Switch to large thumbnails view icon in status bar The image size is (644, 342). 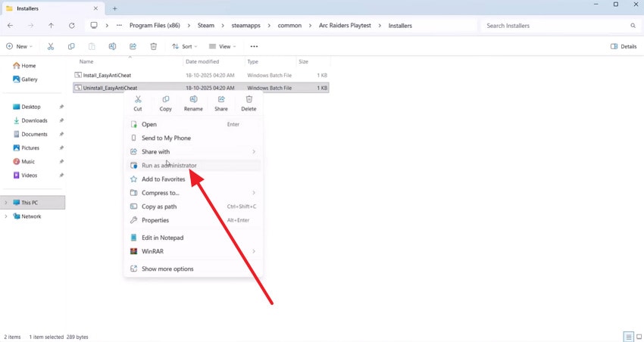(639, 337)
